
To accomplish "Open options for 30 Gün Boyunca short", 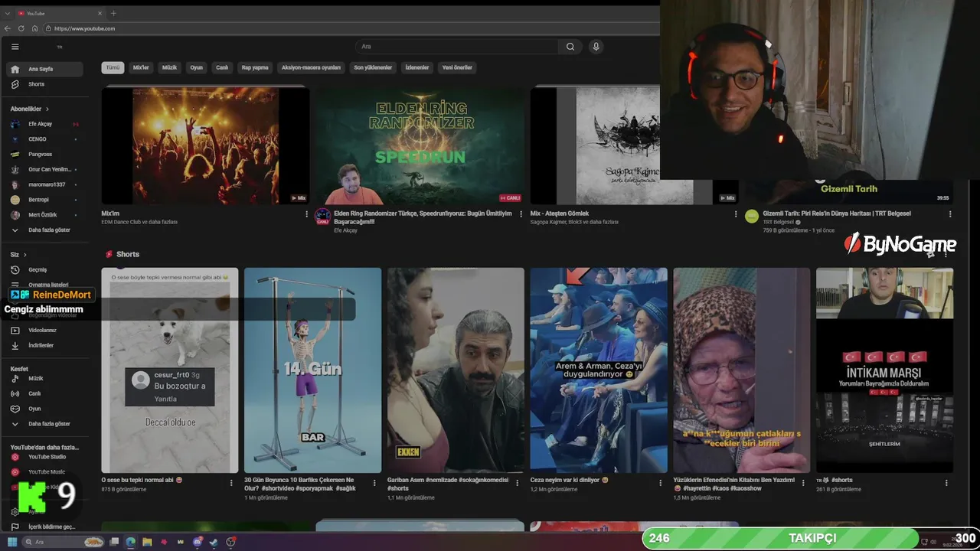I will coord(374,483).
